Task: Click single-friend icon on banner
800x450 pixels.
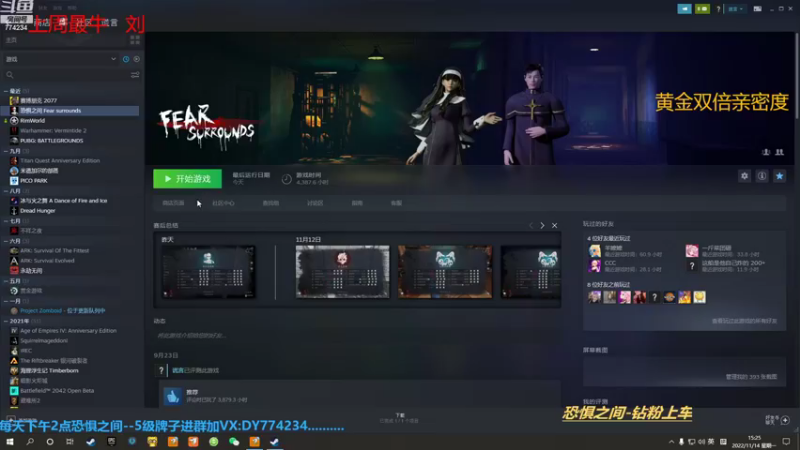Action: (x=766, y=152)
